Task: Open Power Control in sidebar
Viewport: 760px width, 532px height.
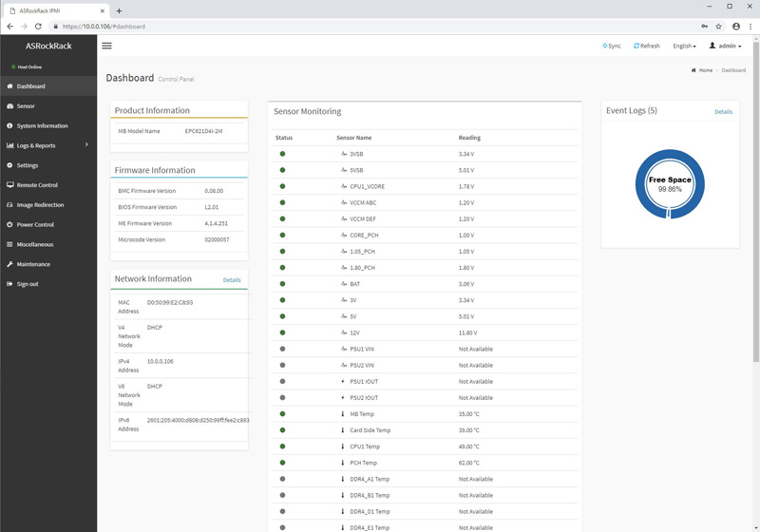Action: [35, 225]
